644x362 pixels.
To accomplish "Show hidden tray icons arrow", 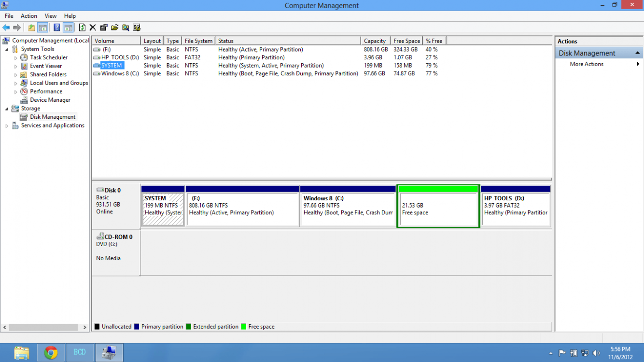I will (x=551, y=353).
